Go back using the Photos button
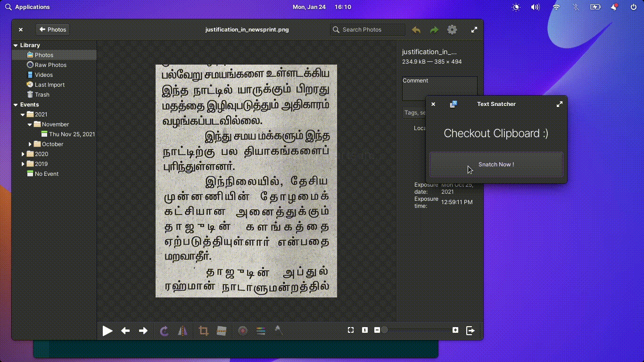Image resolution: width=644 pixels, height=362 pixels. coord(53,30)
